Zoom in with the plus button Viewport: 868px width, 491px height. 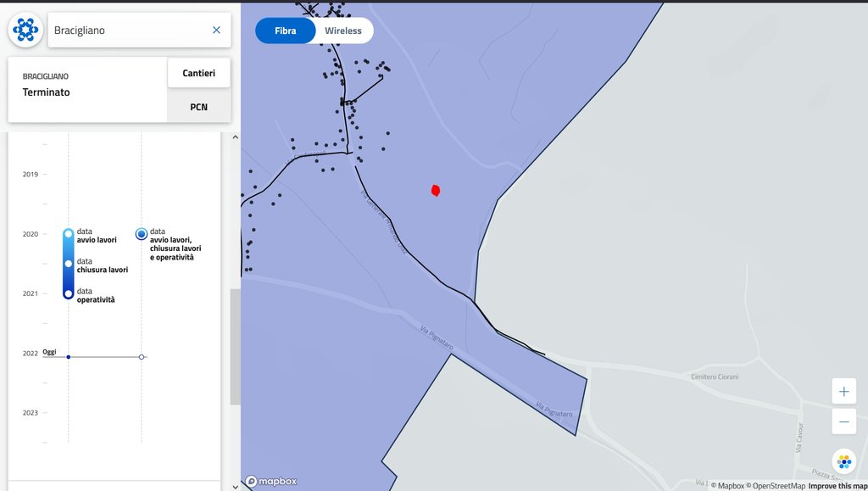[843, 392]
